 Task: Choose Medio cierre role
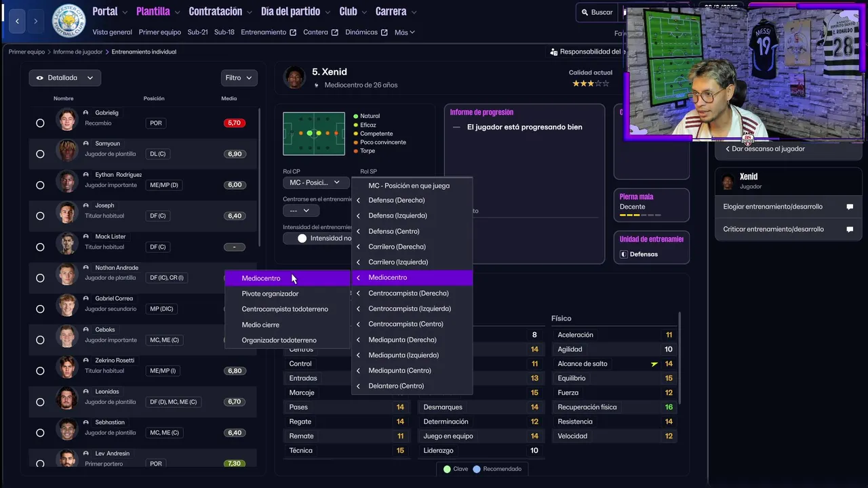click(x=288, y=325)
